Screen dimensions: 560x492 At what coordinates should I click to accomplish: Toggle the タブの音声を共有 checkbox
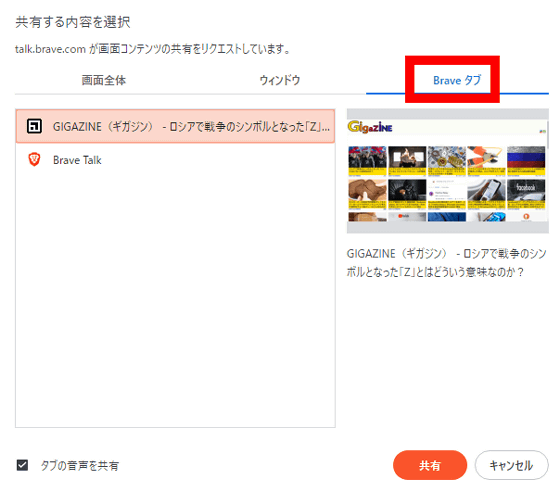coord(22,465)
